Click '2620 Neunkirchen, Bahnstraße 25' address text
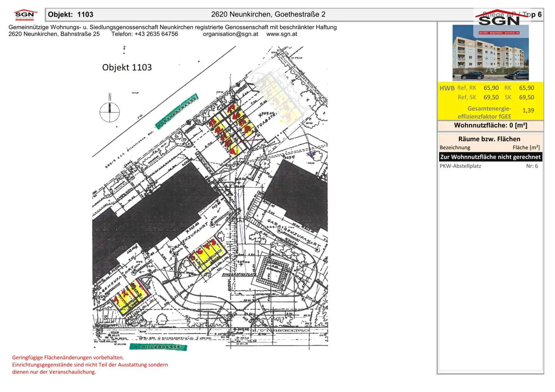The width and height of the screenshot is (555, 392). [54, 34]
